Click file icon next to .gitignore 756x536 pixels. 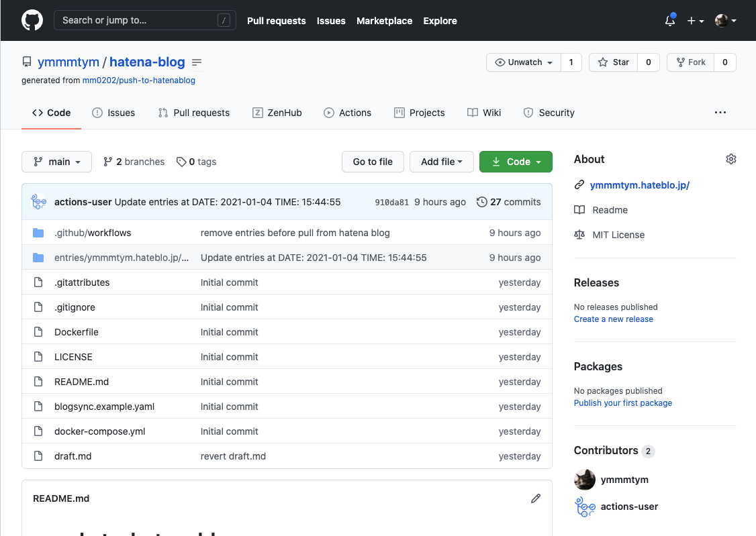point(38,307)
